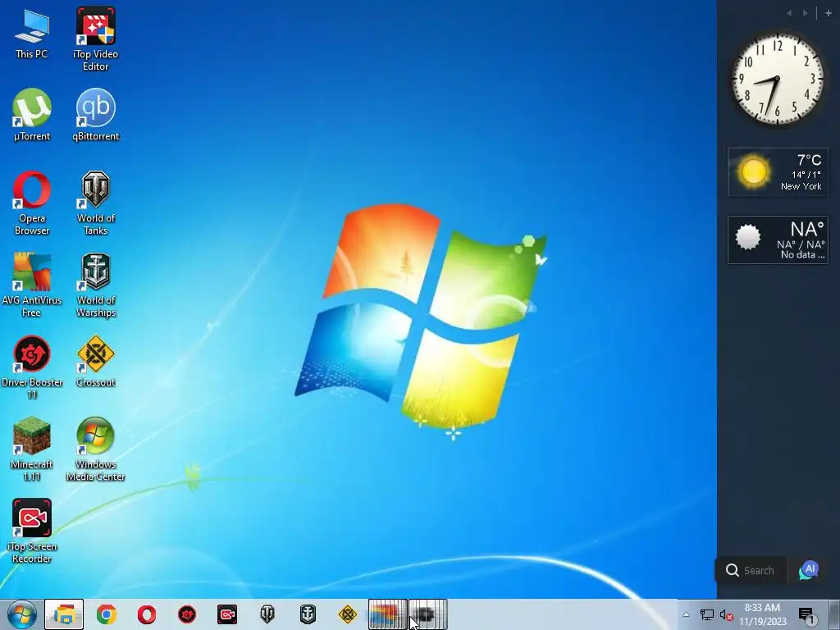840x630 pixels.
Task: Click the qBittorrent desktop shortcut
Action: pyautogui.click(x=96, y=115)
